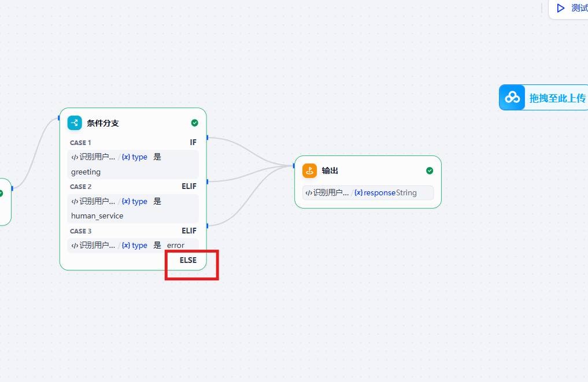Click the type variable in CASE 1
Image resolution: width=588 pixels, height=382 pixels.
click(135, 157)
